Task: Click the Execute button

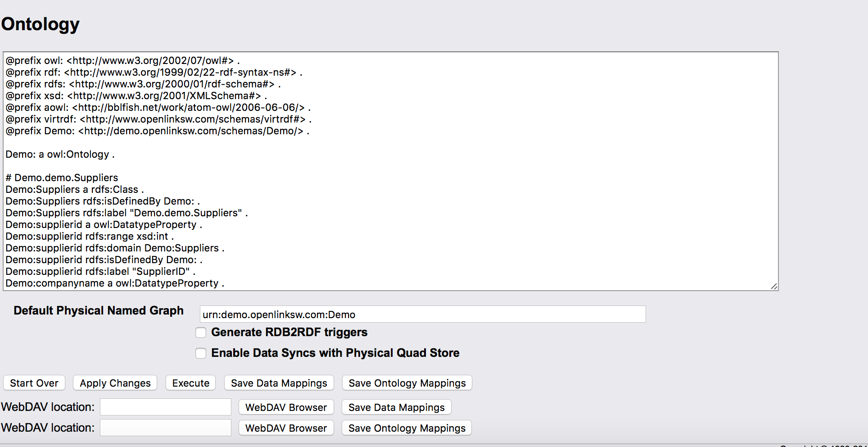Action: [190, 383]
